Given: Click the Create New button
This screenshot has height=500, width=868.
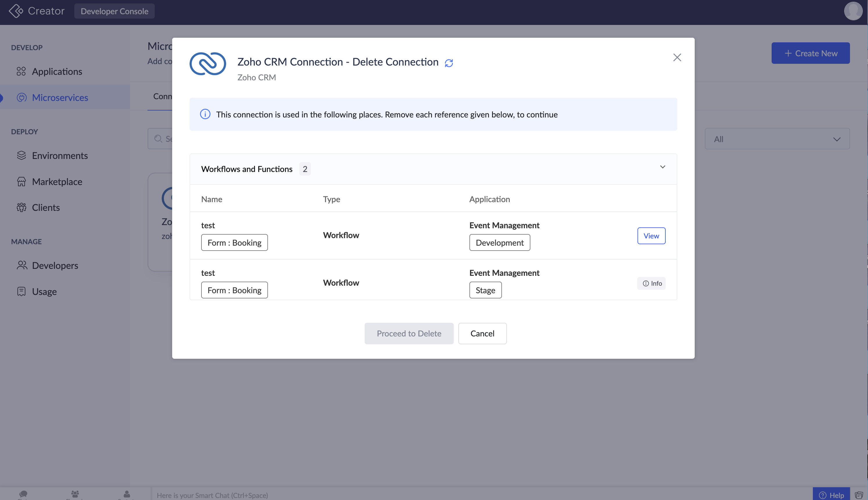Looking at the screenshot, I should [810, 53].
